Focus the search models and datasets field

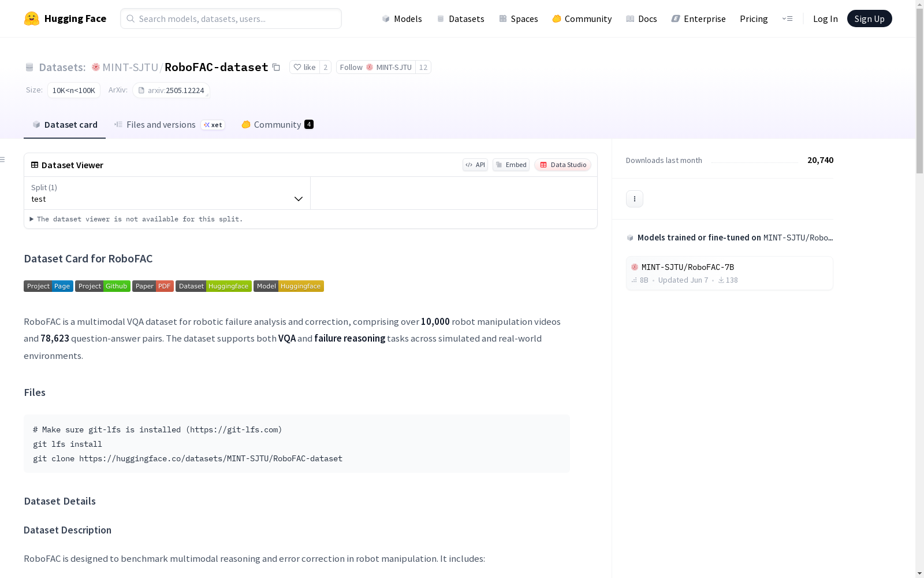coord(231,18)
